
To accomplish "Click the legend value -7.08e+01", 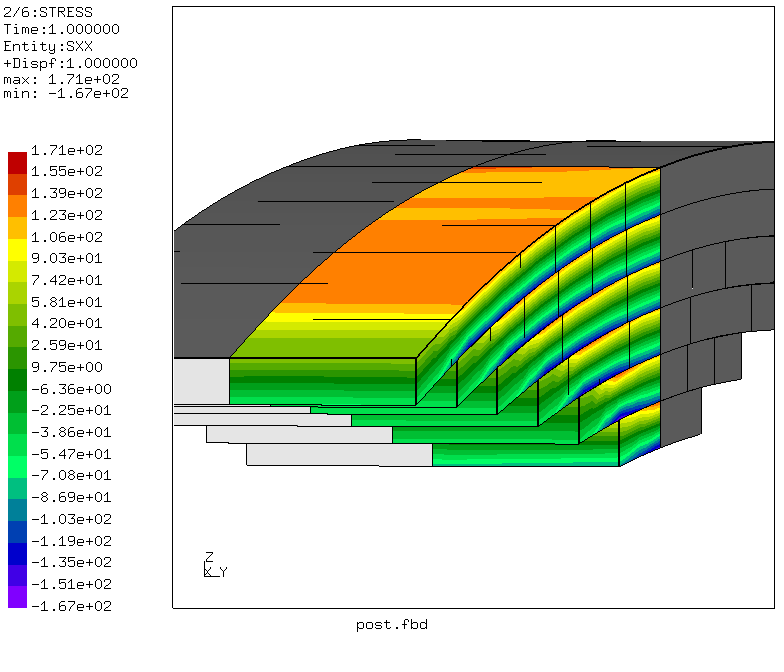I will (x=71, y=476).
